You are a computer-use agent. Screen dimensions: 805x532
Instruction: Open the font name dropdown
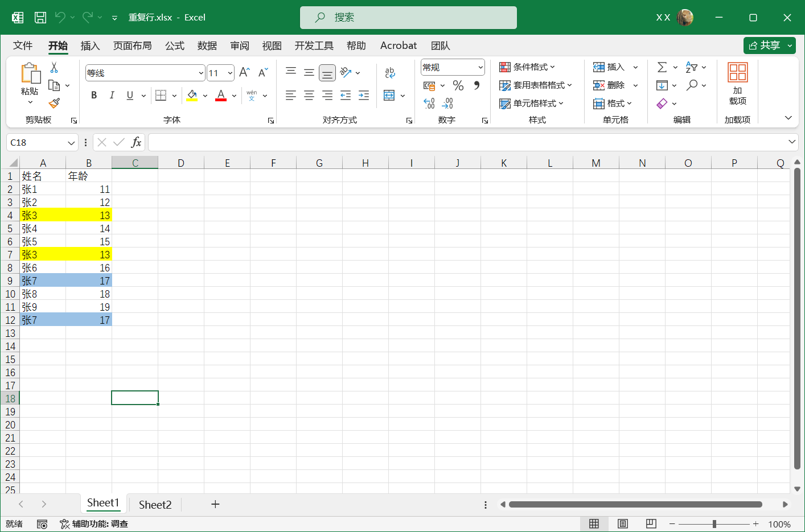coord(201,73)
